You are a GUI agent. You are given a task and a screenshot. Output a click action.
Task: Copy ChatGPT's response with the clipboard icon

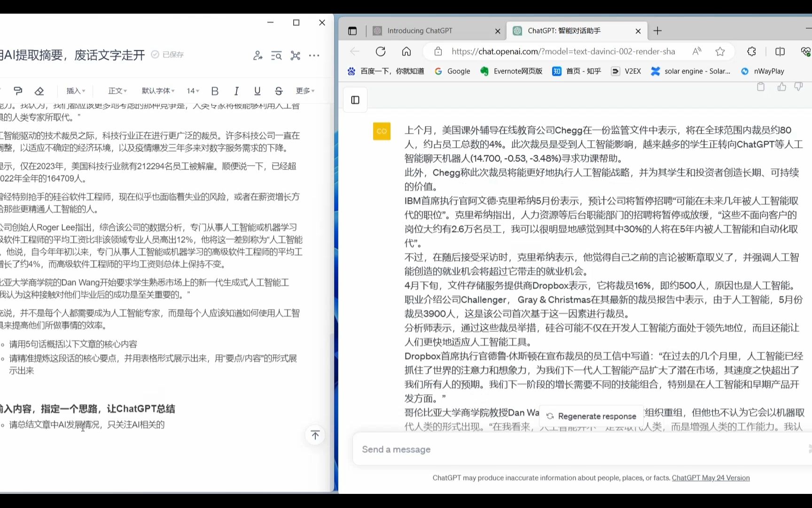761,87
